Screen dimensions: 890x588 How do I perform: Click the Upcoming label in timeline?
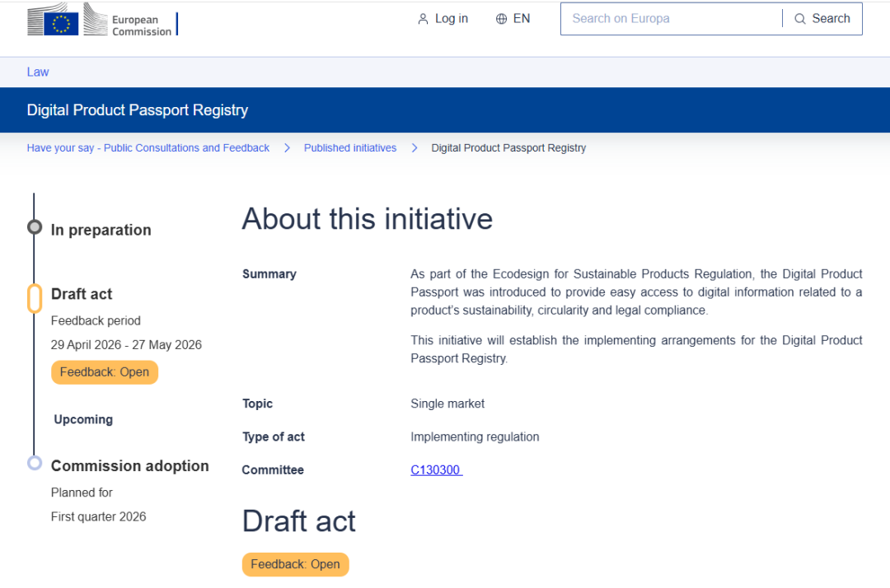point(83,420)
